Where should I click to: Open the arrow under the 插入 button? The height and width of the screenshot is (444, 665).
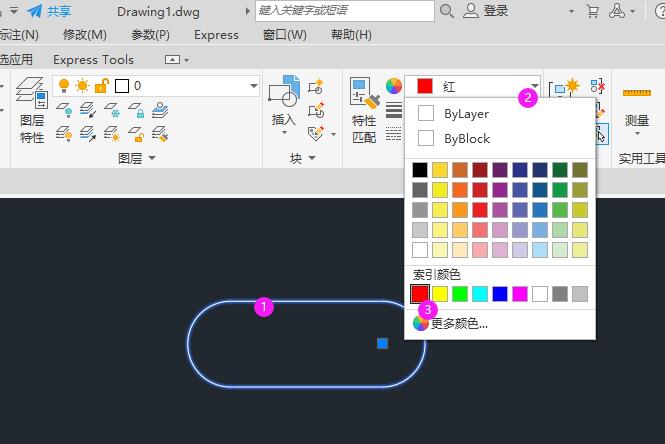284,132
